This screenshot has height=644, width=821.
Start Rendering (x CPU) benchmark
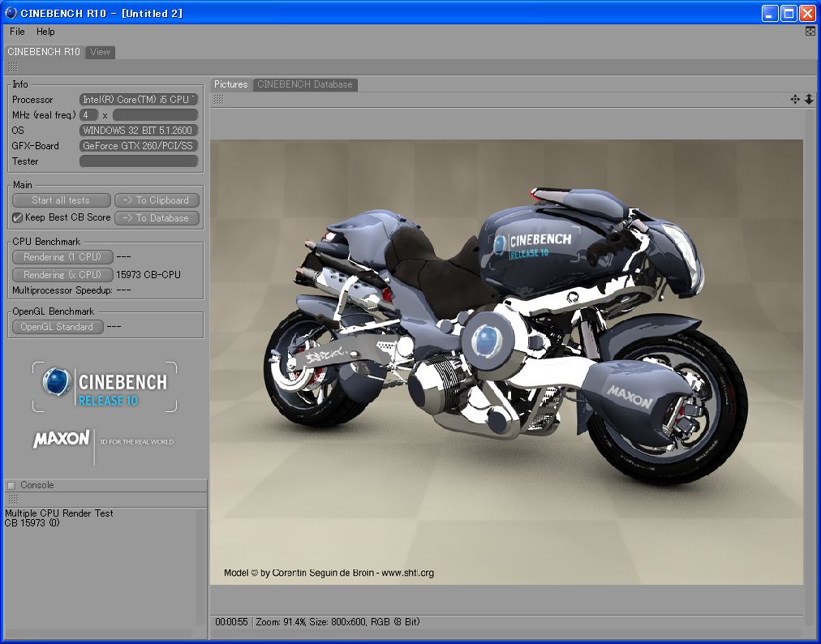point(62,274)
